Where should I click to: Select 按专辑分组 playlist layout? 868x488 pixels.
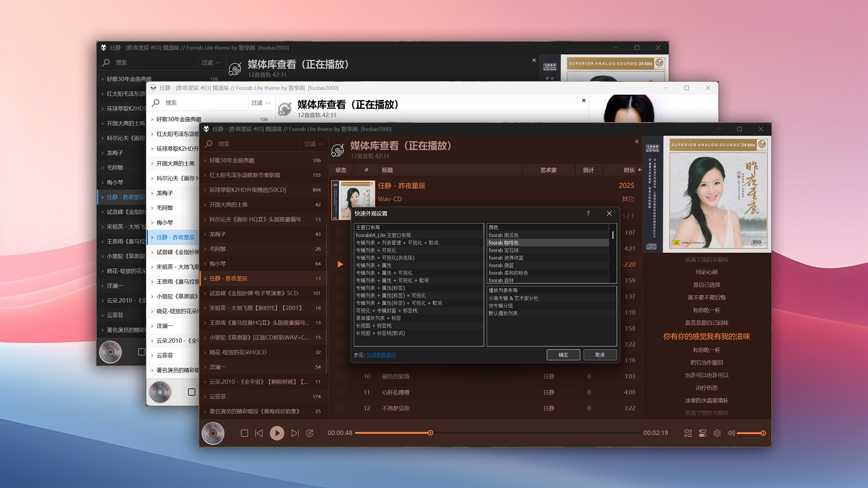[500, 306]
